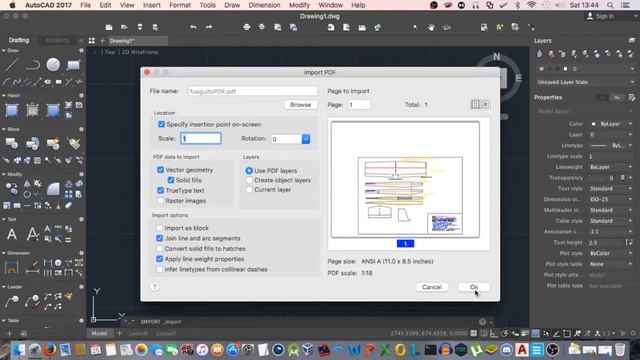Click the Open file icon in toolbar
The height and width of the screenshot is (360, 640).
coord(124,27)
